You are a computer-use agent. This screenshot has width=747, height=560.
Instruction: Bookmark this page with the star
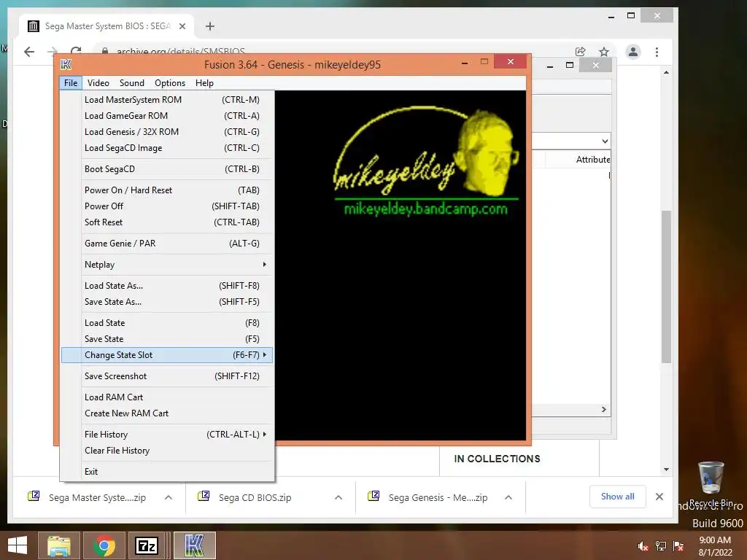(604, 52)
